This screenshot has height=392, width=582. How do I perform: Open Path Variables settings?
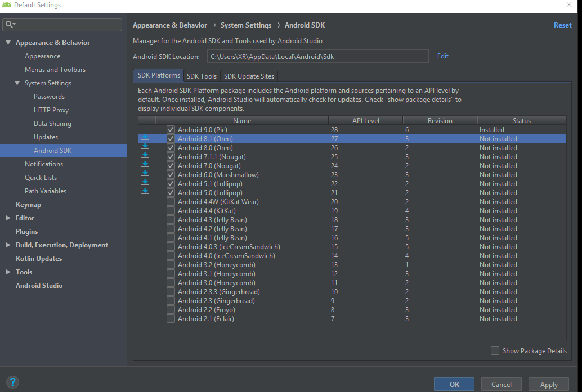(x=45, y=191)
